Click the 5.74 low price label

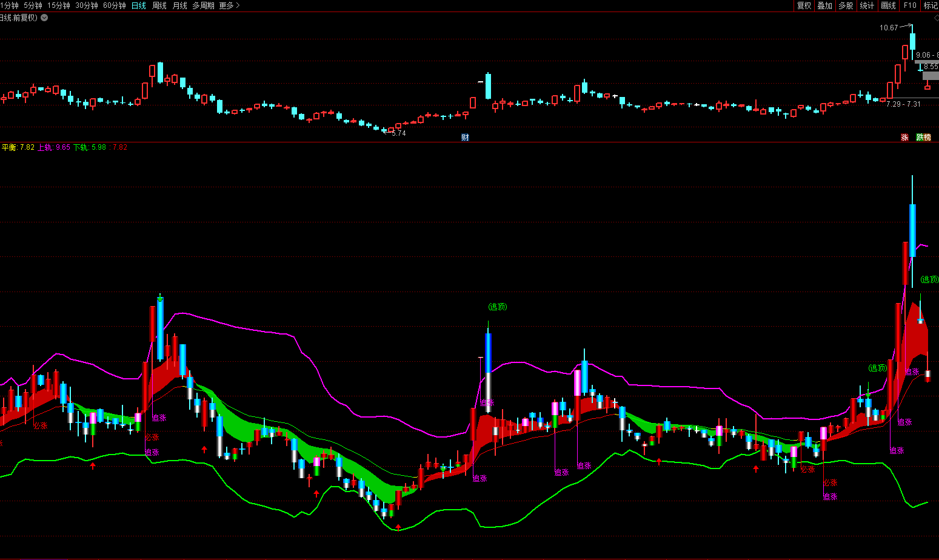[398, 133]
